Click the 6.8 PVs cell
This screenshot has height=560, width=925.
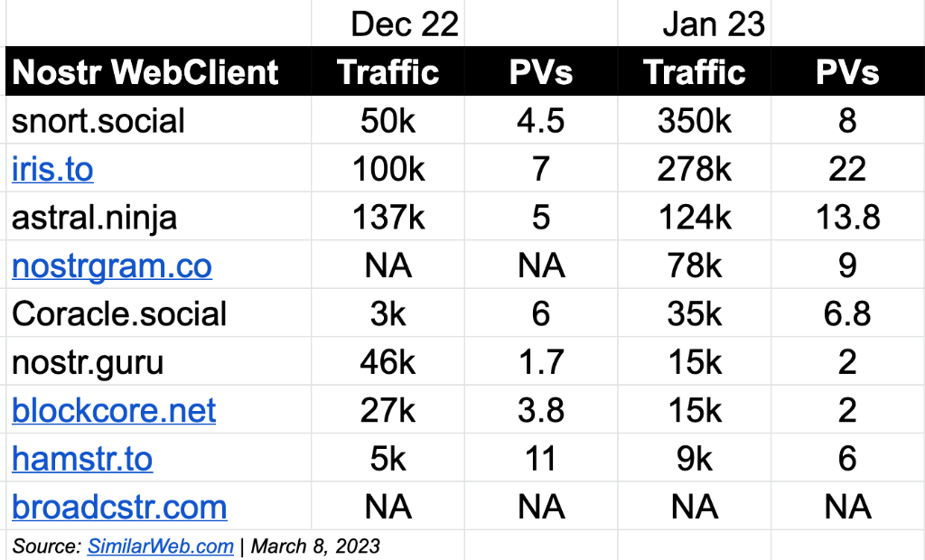coord(847,314)
